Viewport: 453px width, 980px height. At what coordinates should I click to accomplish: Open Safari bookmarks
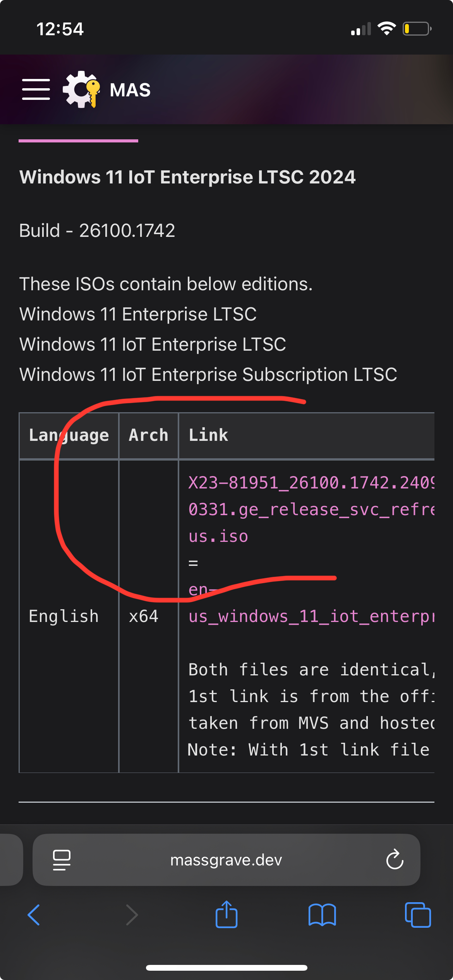pos(322,915)
